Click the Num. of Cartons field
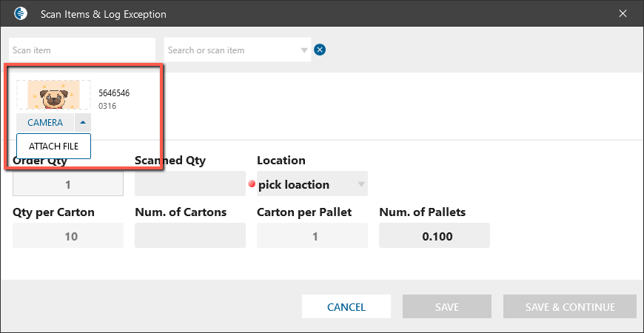This screenshot has width=644, height=333. coord(189,237)
